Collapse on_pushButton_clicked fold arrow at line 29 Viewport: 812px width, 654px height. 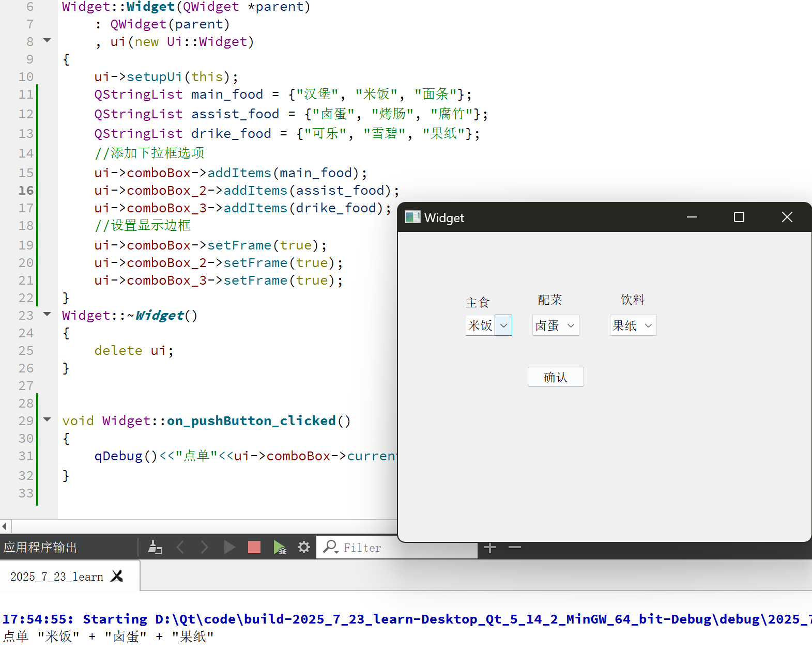pos(47,419)
